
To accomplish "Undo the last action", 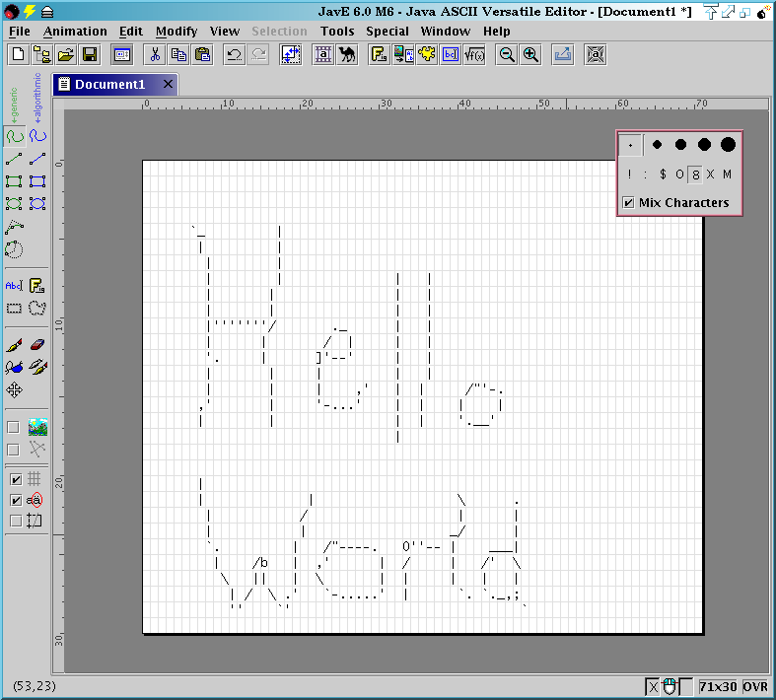I will [234, 54].
